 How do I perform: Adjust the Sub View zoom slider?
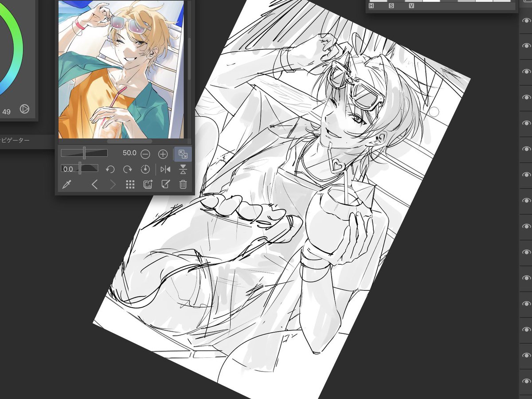pyautogui.click(x=84, y=153)
